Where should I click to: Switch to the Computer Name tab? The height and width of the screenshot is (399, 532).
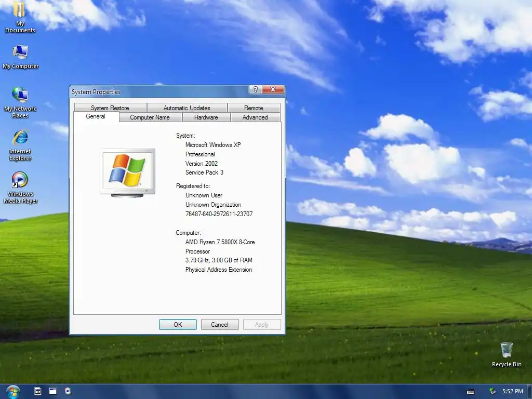click(x=150, y=117)
